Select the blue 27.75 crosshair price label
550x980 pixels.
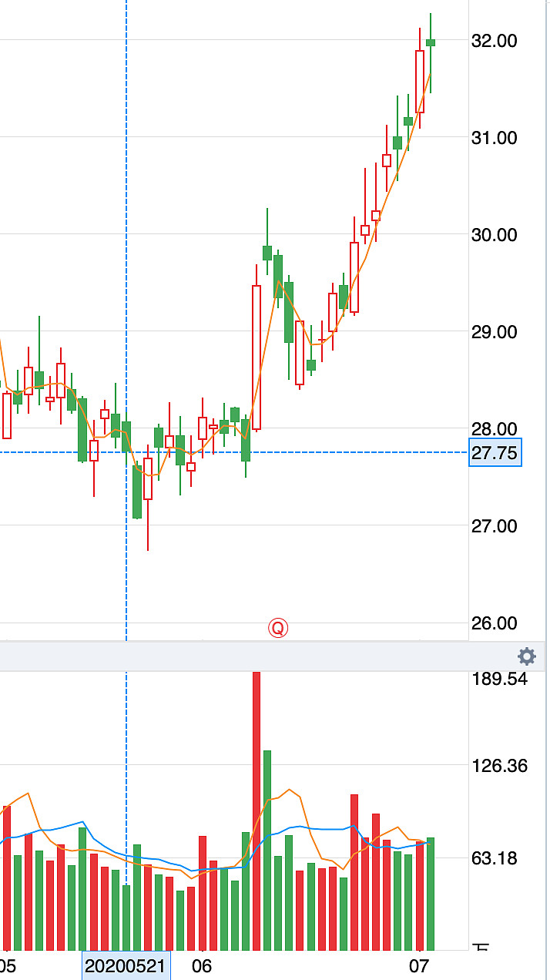pyautogui.click(x=495, y=452)
